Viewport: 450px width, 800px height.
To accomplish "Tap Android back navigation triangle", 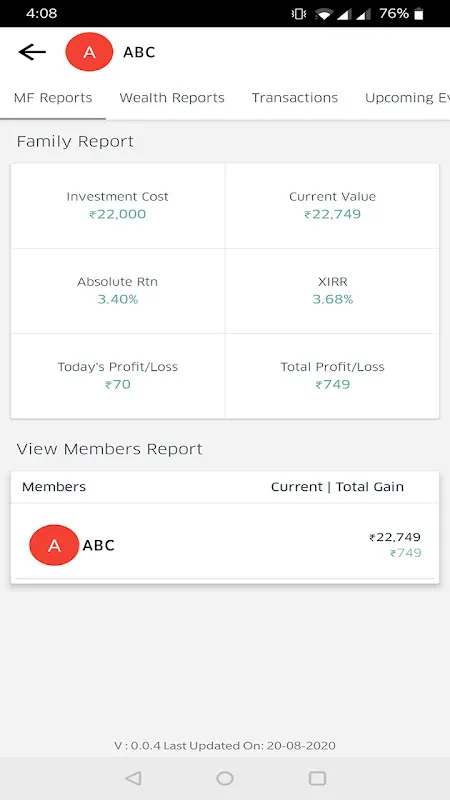I will point(133,778).
